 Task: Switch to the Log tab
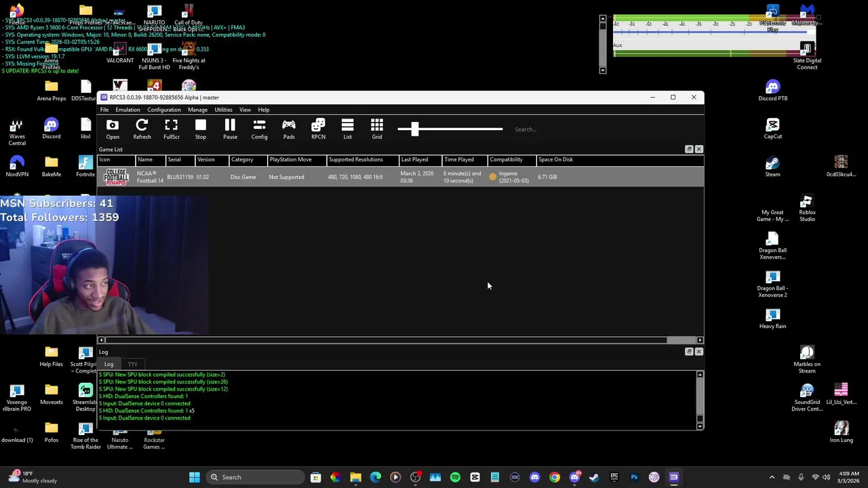click(x=108, y=365)
